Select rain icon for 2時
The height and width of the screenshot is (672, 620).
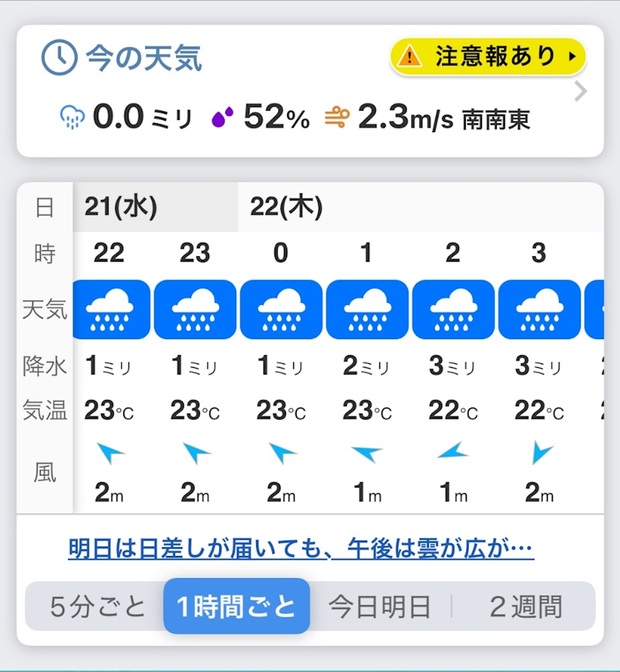[x=452, y=309]
